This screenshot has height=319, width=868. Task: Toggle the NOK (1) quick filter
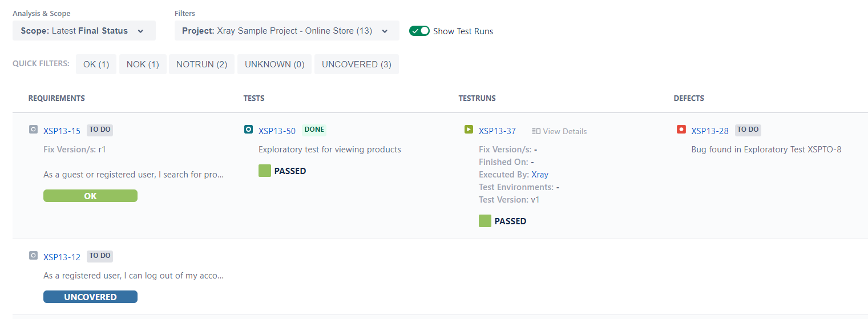coord(143,64)
